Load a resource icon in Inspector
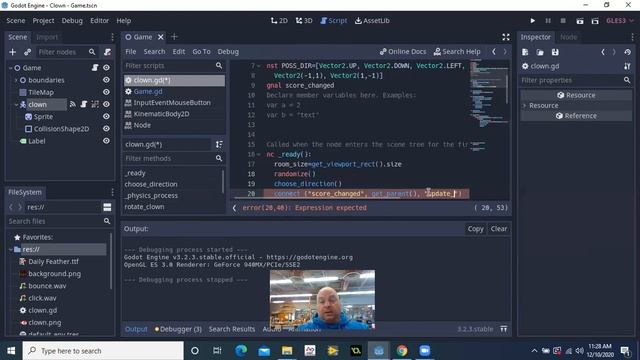The height and width of the screenshot is (360, 640). click(x=540, y=52)
